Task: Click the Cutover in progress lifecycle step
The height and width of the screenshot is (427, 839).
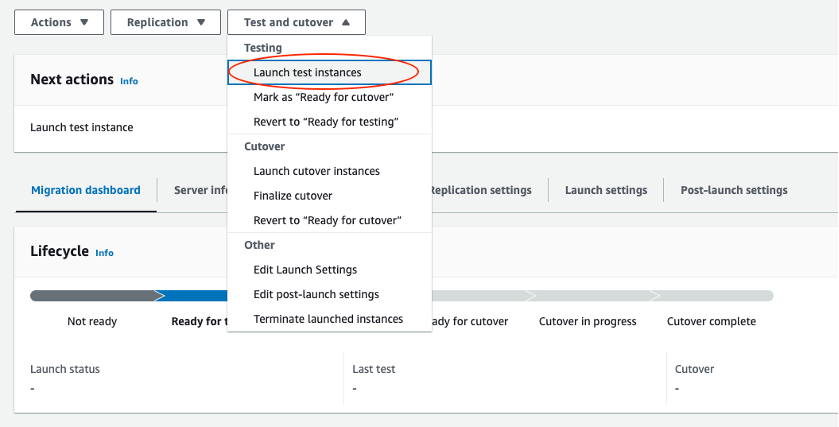Action: tap(585, 321)
